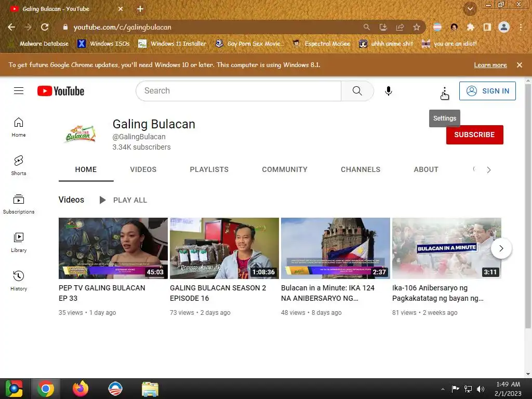The width and height of the screenshot is (532, 399).
Task: Follow the Learn more link
Action: 490,65
